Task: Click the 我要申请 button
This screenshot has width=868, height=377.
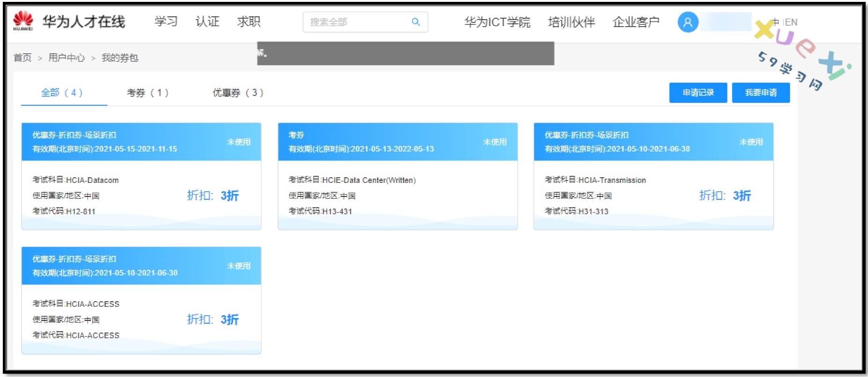Action: pyautogui.click(x=761, y=93)
